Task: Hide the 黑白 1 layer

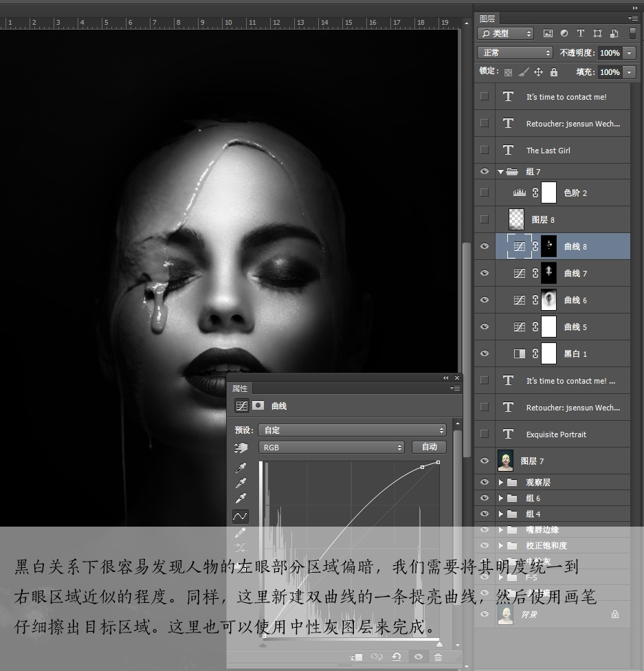Action: tap(485, 353)
